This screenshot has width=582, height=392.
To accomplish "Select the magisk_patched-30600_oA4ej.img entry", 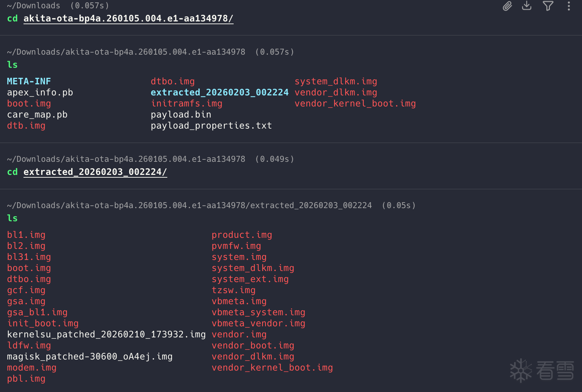I will [x=90, y=356].
